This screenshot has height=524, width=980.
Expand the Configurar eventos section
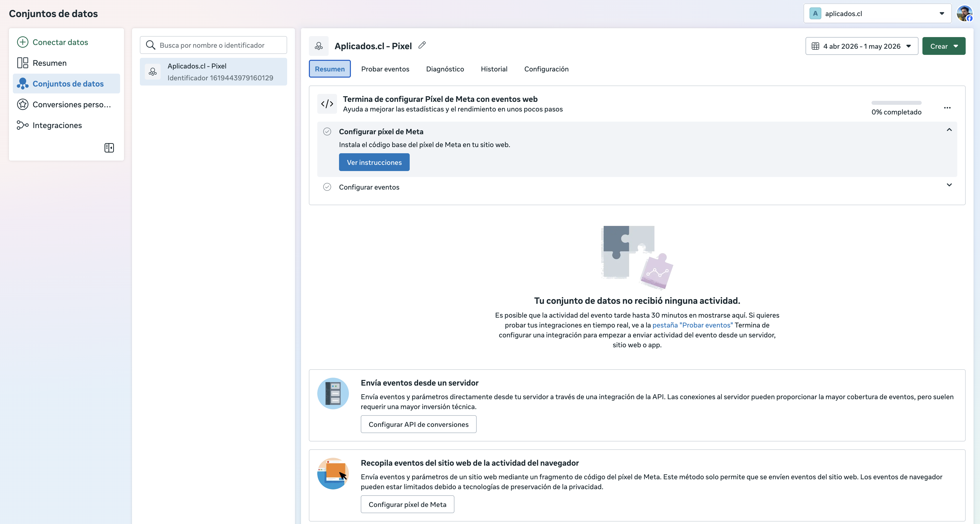[x=949, y=185]
